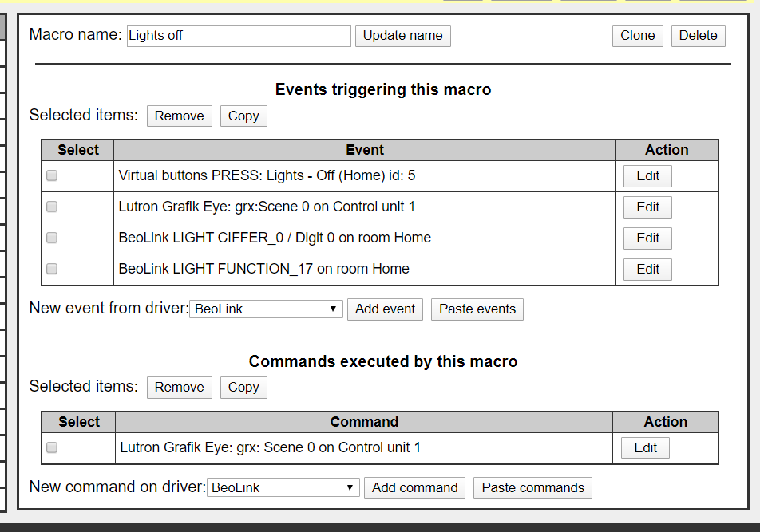Select the Lutron Grafik Eye command checkbox

click(x=52, y=447)
